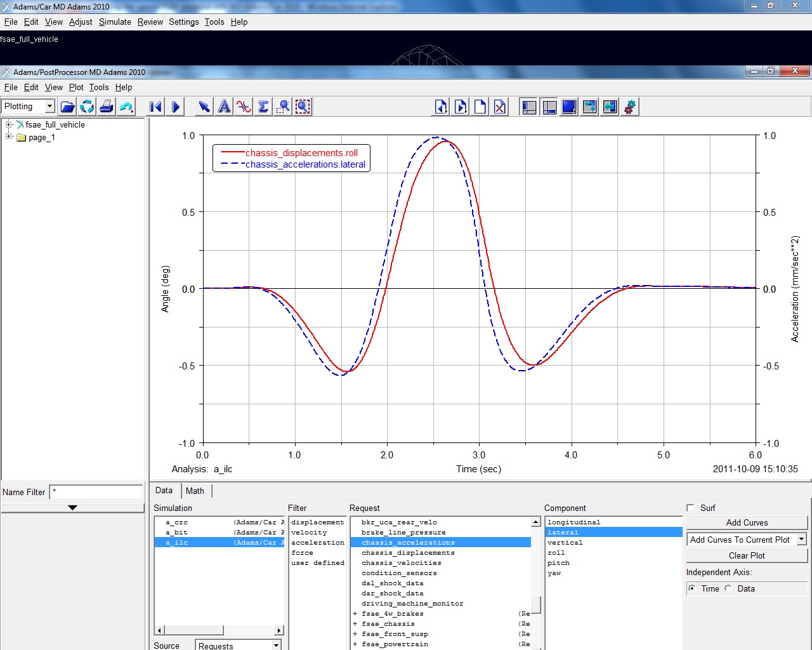Screen dimensions: 812x650
Task: Click the Name Filter input field
Action: pyautogui.click(x=96, y=492)
